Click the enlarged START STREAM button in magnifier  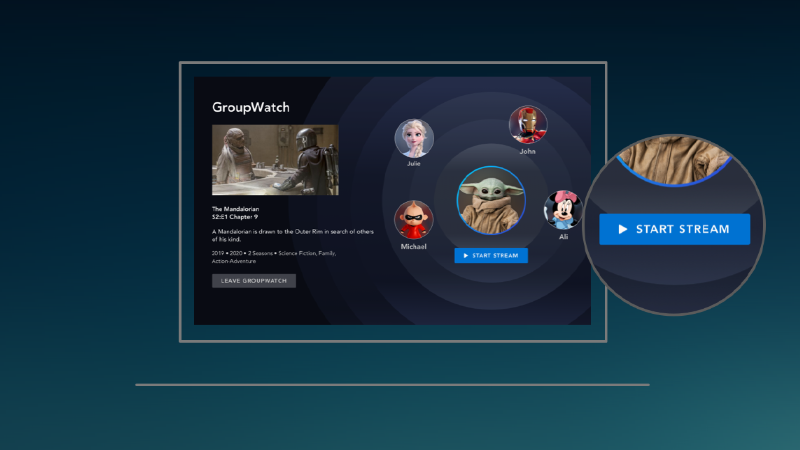674,229
